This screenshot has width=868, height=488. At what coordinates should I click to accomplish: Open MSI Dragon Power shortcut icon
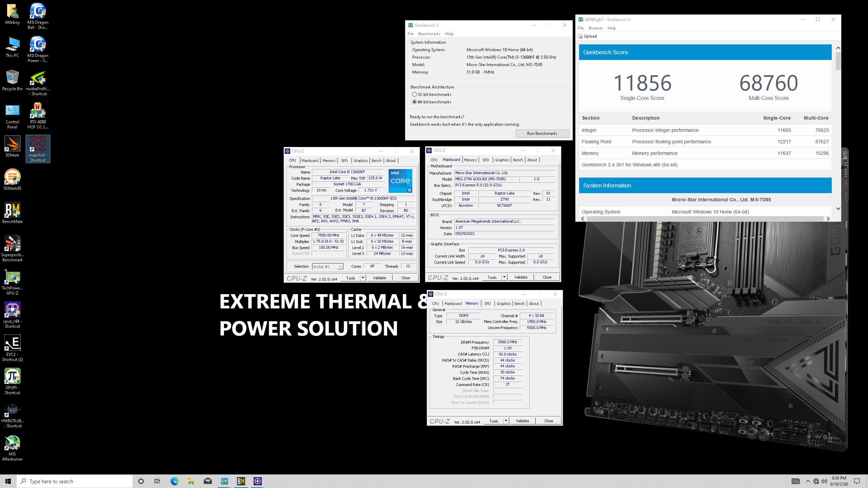38,49
